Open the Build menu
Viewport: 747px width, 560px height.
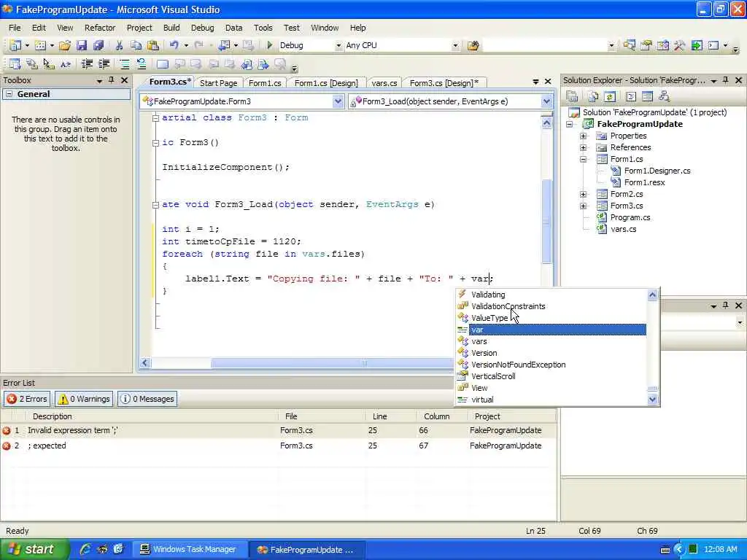click(171, 28)
